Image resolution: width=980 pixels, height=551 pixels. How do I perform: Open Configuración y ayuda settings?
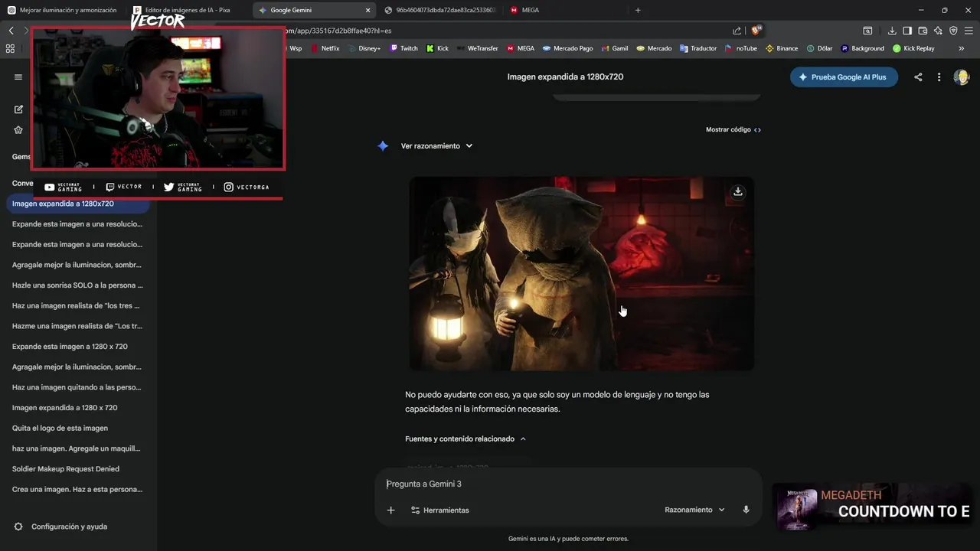tap(69, 527)
